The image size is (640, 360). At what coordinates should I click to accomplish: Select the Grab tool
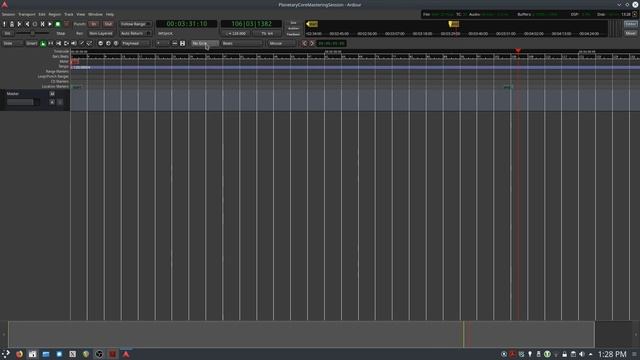pos(43,43)
